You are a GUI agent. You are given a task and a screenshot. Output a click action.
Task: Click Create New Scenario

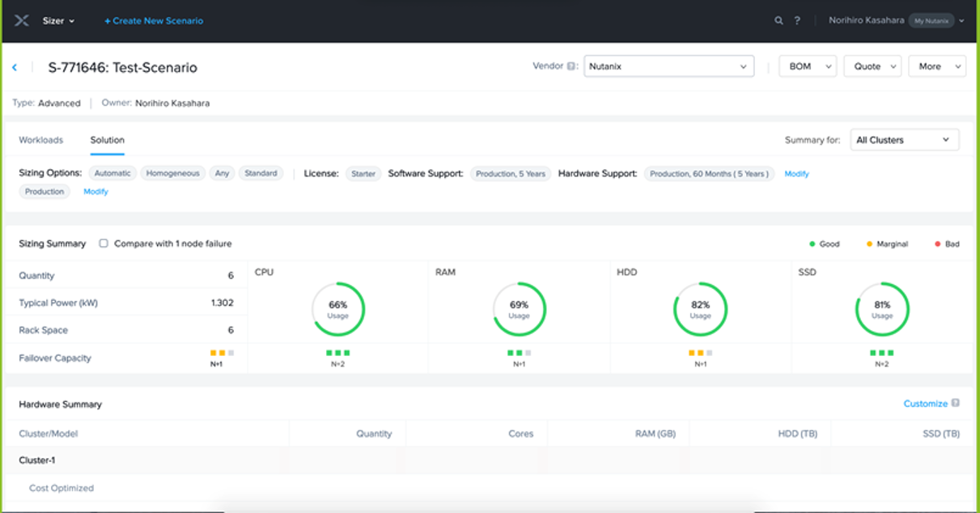click(x=154, y=21)
